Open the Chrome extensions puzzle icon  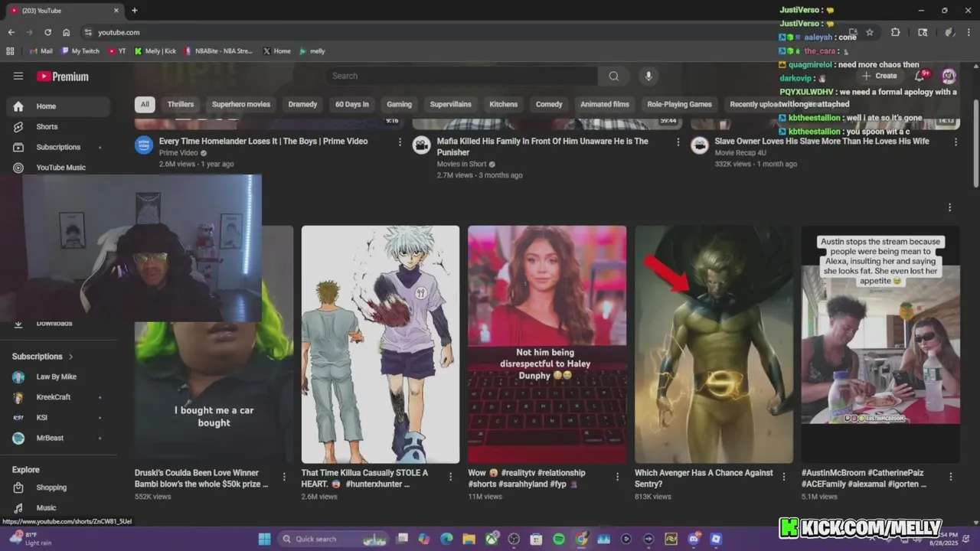[x=895, y=32]
